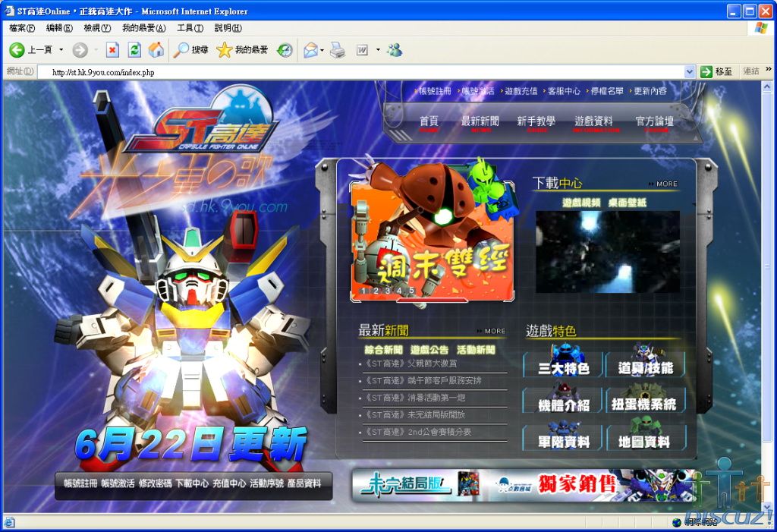Image resolution: width=777 pixels, height=532 pixels.
Task: Go to Home page icon
Action: coord(156,49)
